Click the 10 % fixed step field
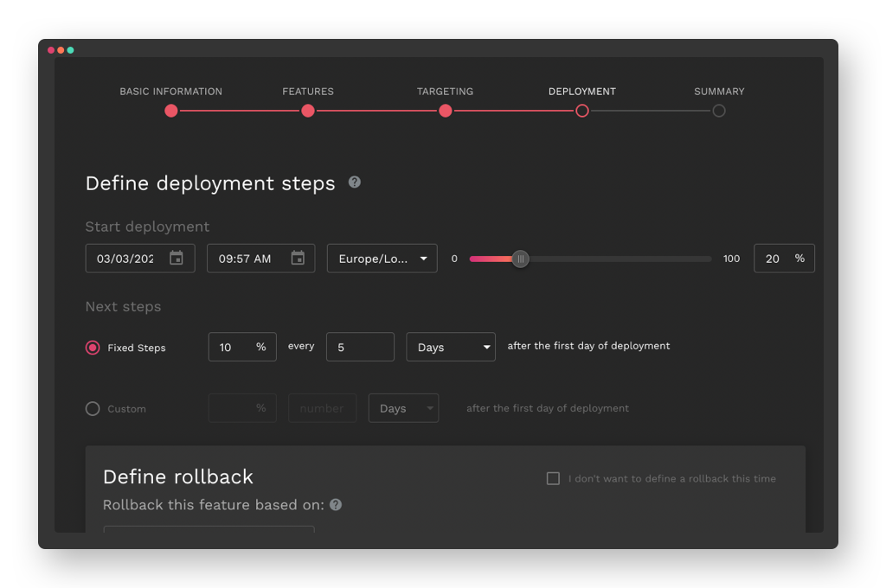Viewport: 886px width, 588px height. click(242, 347)
